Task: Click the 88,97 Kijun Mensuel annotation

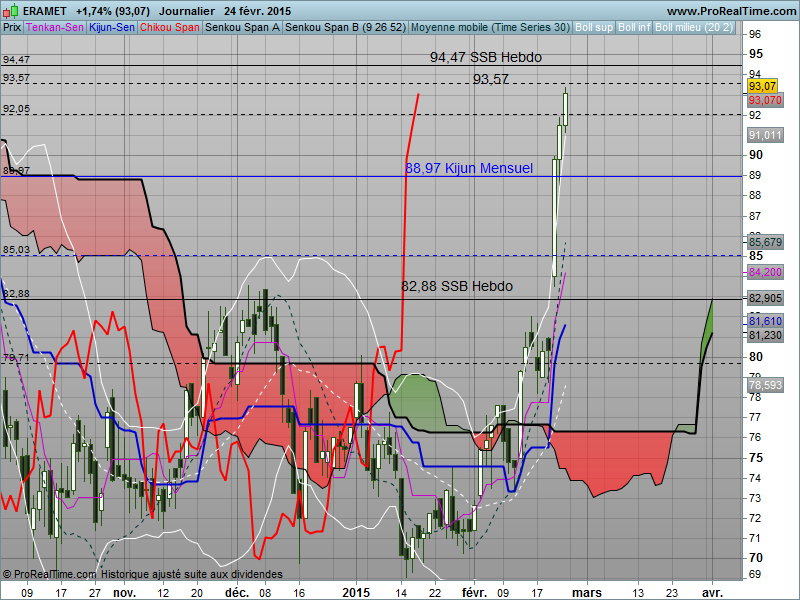Action: [x=469, y=168]
